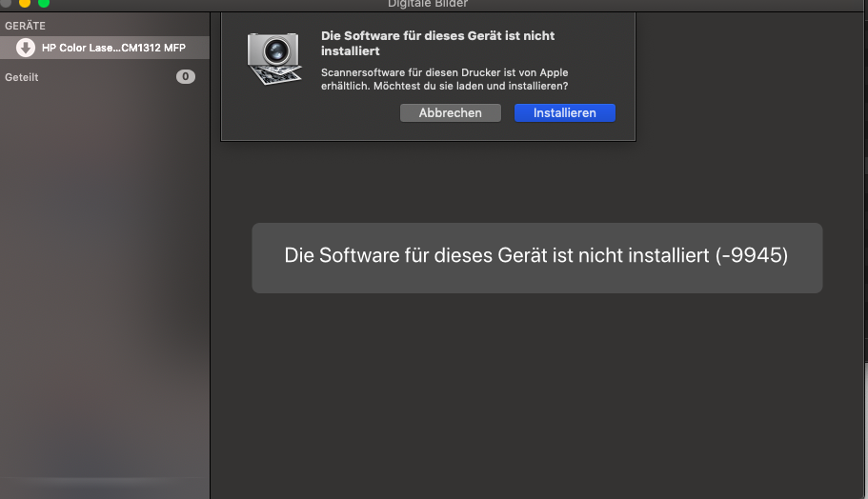Click the green zoom window button
868x499 pixels.
[44, 3]
